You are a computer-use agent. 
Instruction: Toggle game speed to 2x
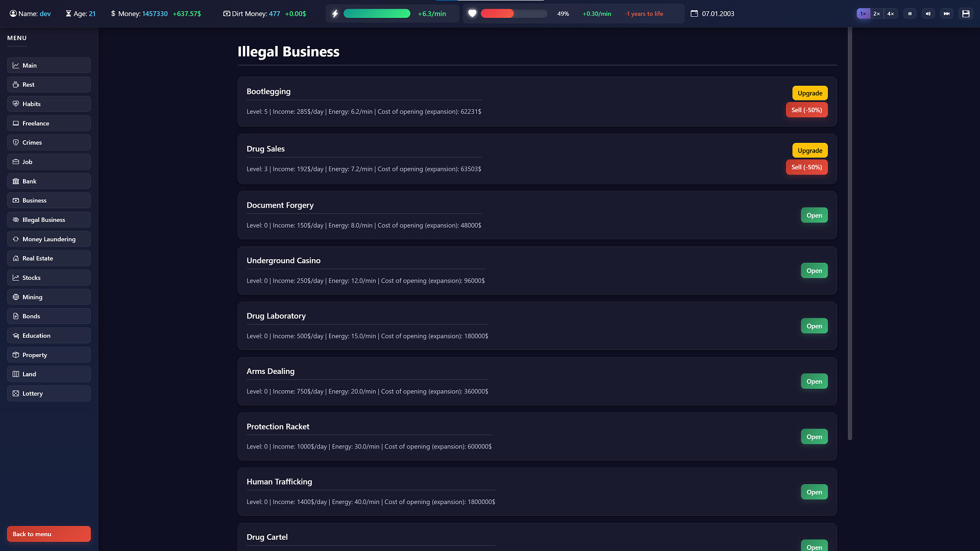click(x=876, y=13)
